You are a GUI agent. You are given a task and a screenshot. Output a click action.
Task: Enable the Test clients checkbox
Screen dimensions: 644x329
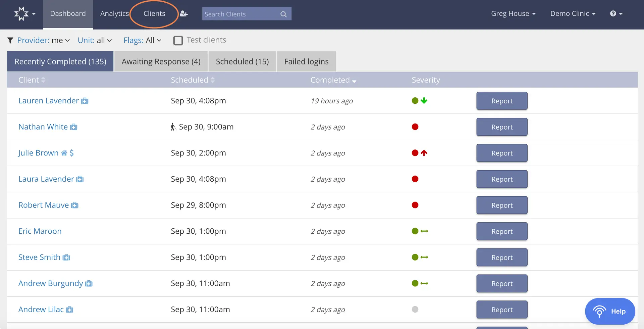178,40
